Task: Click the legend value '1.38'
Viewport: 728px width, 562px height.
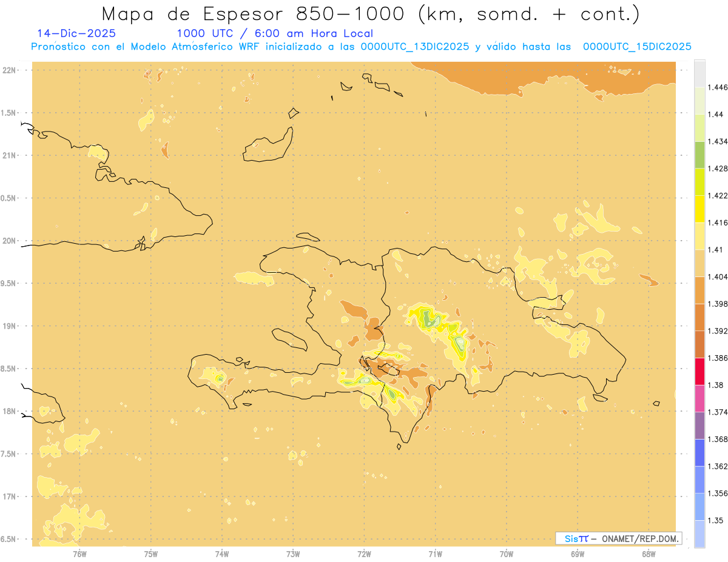Action: pyautogui.click(x=716, y=385)
